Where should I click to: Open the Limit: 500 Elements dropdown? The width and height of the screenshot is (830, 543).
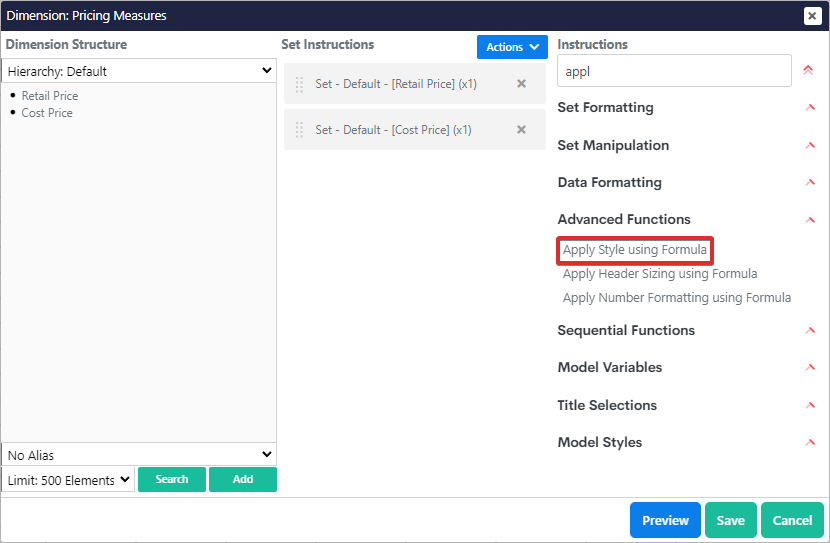[x=68, y=480]
